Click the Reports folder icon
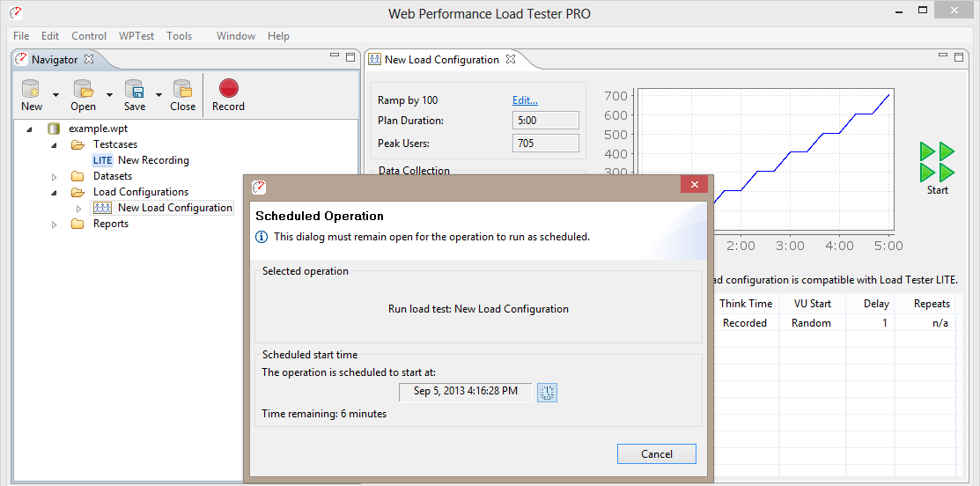This screenshot has width=980, height=486. [x=77, y=224]
